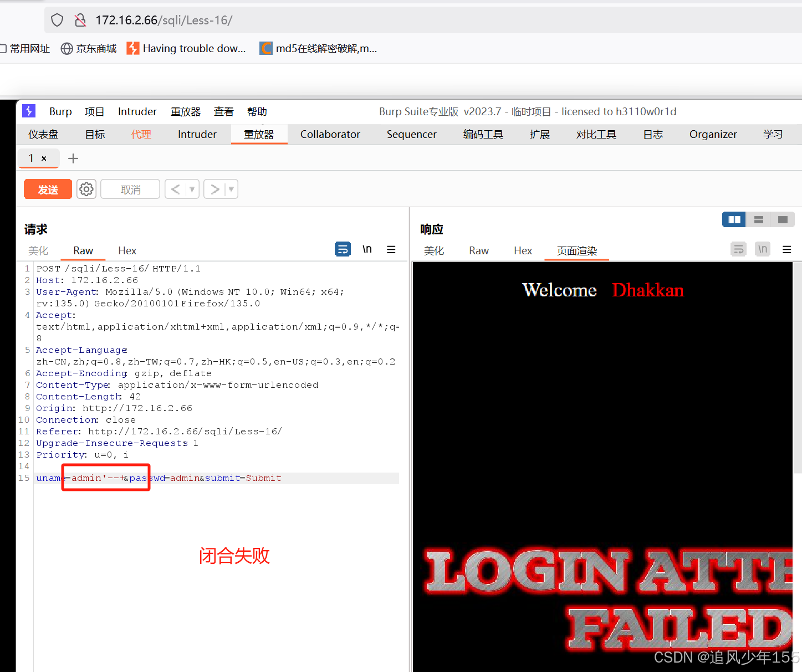Switch to the Intruder tab
This screenshot has width=802, height=672.
click(x=197, y=134)
